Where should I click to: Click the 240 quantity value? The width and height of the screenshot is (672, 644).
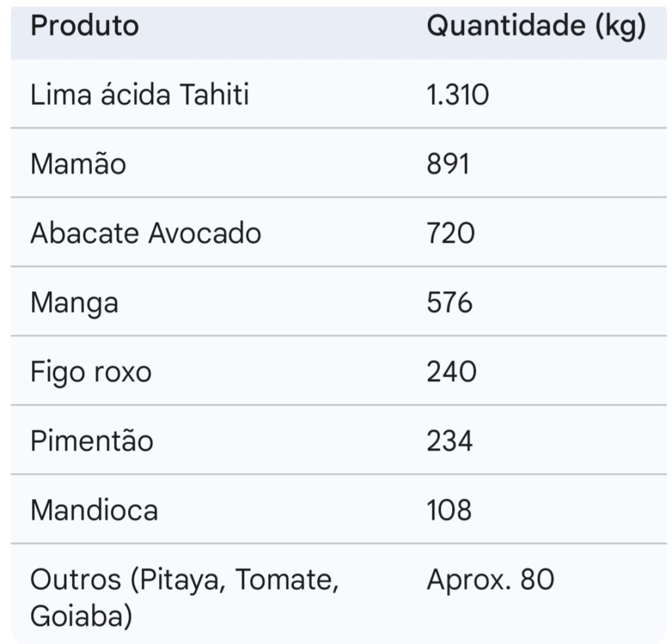pyautogui.click(x=451, y=372)
